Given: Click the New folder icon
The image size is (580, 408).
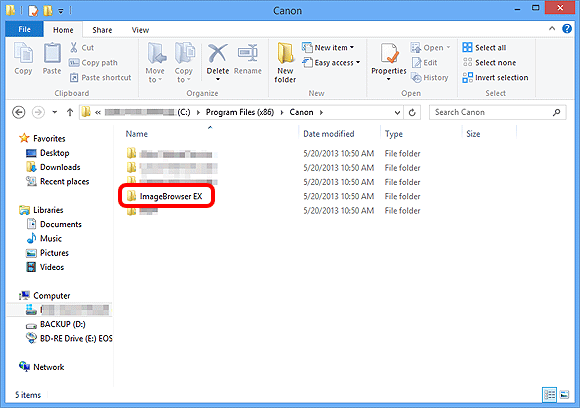Looking at the screenshot, I should click(285, 54).
